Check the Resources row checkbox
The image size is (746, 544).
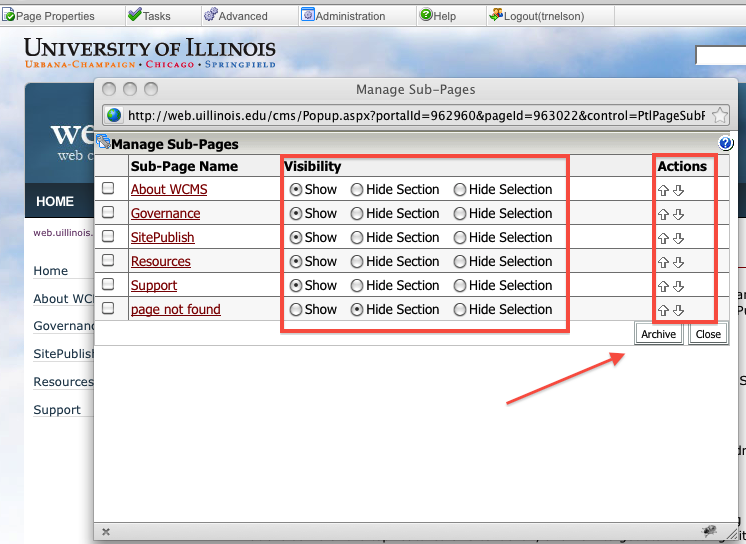108,260
